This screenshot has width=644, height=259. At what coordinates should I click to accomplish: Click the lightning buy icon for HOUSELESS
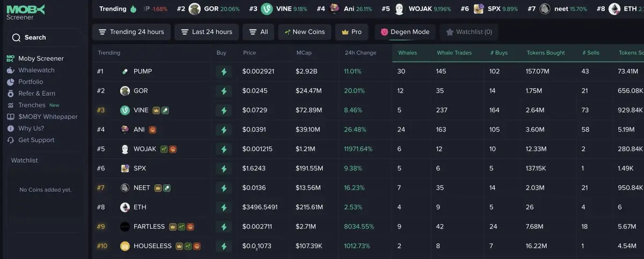pyautogui.click(x=224, y=246)
